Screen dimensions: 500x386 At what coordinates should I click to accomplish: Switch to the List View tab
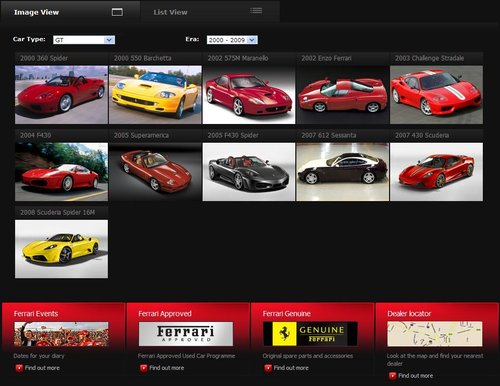pyautogui.click(x=210, y=12)
